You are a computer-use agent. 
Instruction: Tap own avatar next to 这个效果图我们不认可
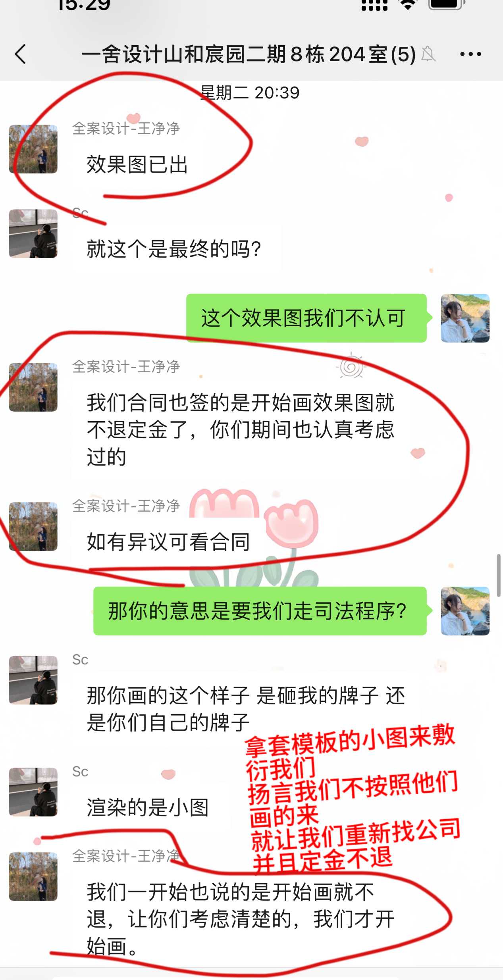pos(465,318)
